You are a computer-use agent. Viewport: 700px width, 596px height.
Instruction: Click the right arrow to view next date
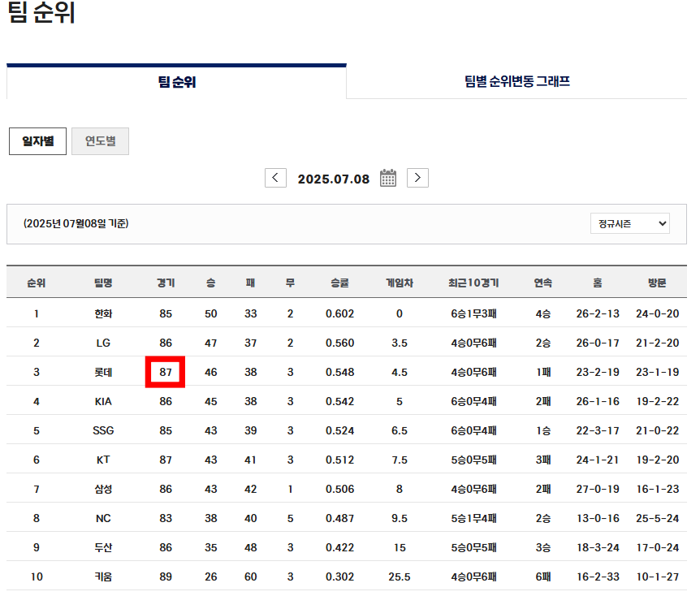[417, 177]
